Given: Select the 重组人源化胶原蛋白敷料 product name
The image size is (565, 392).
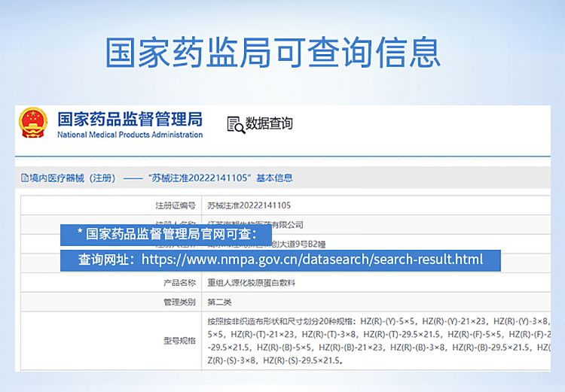Looking at the screenshot, I should click(251, 283).
